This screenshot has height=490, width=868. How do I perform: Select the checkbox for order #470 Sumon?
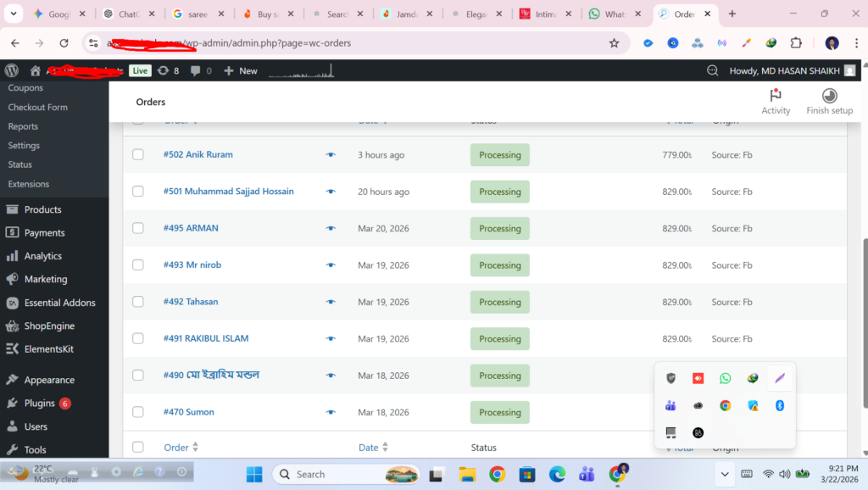[138, 412]
